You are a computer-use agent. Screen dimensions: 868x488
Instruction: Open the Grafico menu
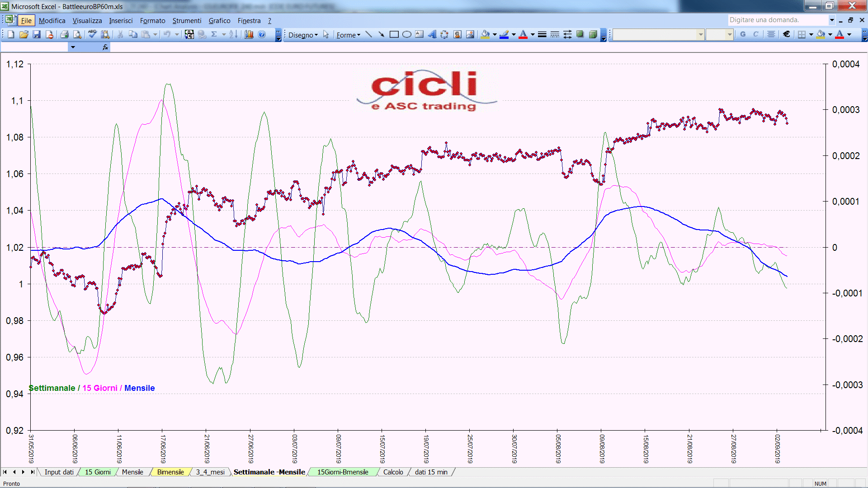(219, 20)
